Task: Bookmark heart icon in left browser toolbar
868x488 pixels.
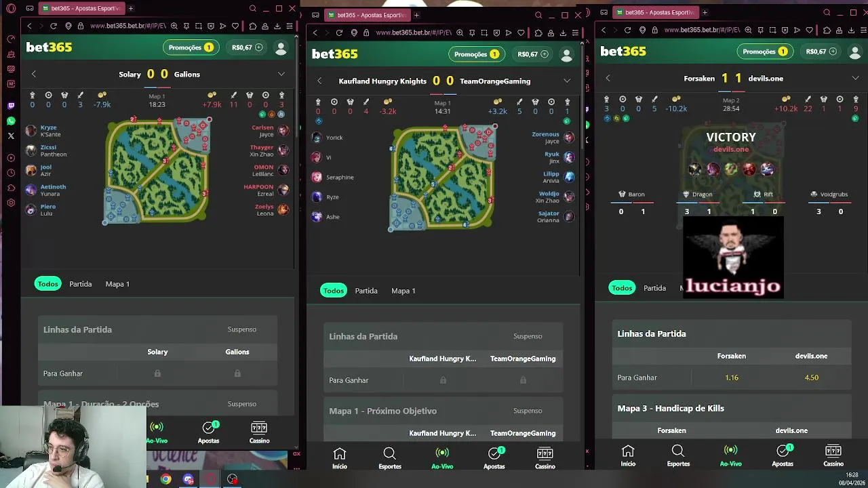Action: (235, 26)
